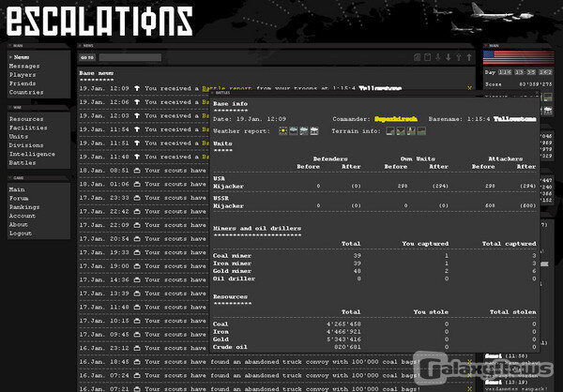This screenshot has height=392, width=563.
Task: Click the yellow Commander name link
Action: coord(396,119)
